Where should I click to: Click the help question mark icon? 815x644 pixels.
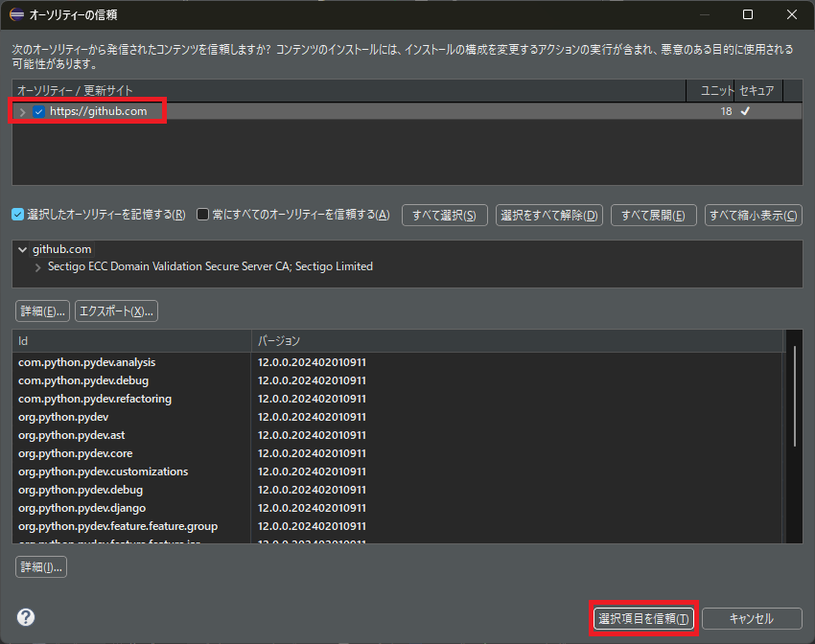click(23, 617)
